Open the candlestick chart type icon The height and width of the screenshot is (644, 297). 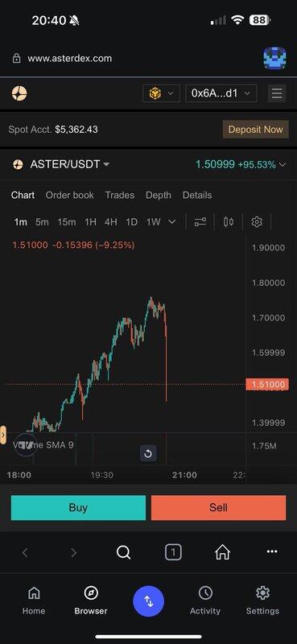229,222
